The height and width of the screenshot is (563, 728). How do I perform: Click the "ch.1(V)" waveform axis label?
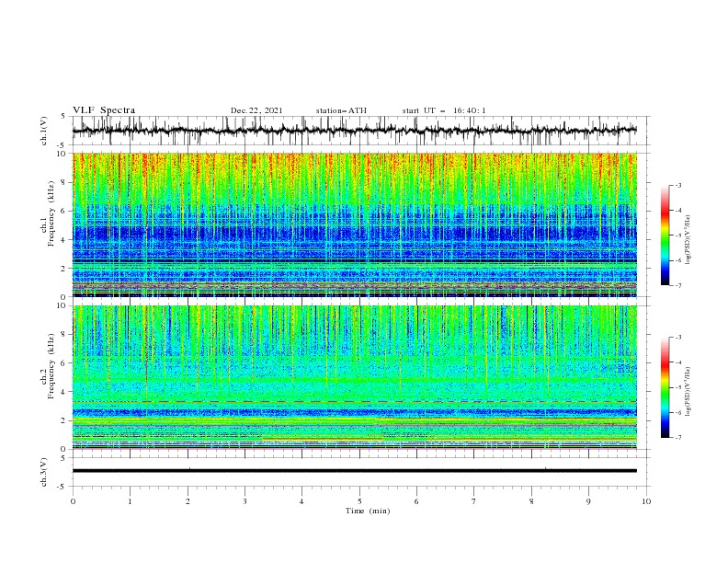point(44,131)
